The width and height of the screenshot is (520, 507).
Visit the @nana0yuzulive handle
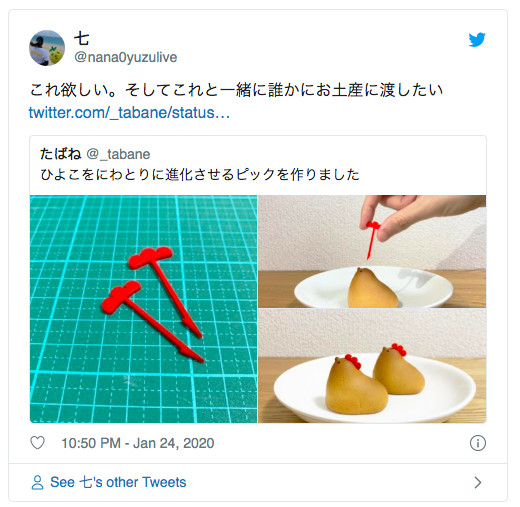[x=125, y=57]
